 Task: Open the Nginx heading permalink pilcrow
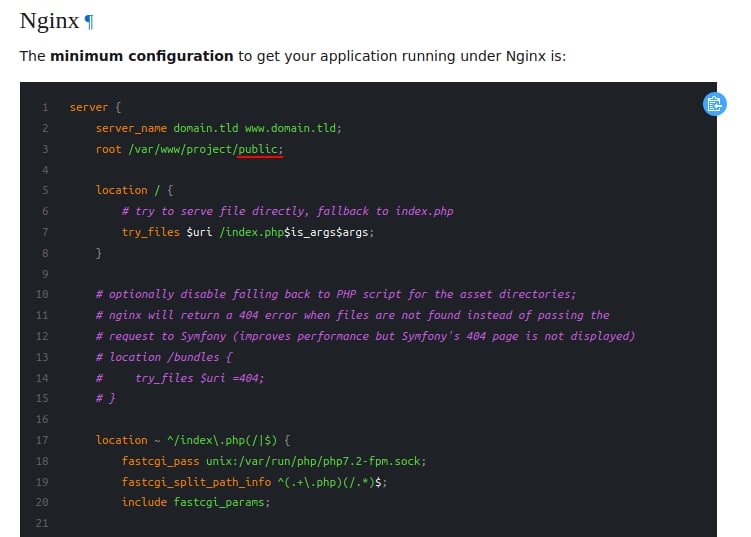[x=89, y=22]
